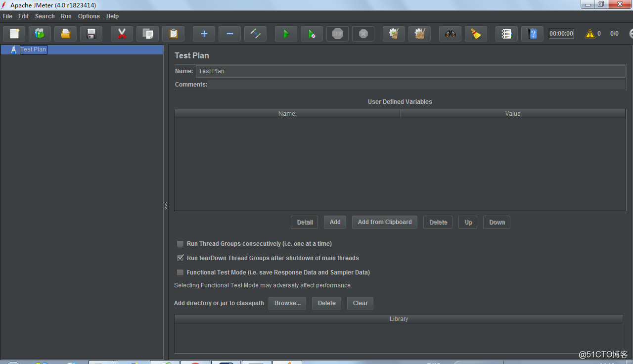Screen dimensions: 633x364
Task: Click the Value column header
Action: (513, 114)
